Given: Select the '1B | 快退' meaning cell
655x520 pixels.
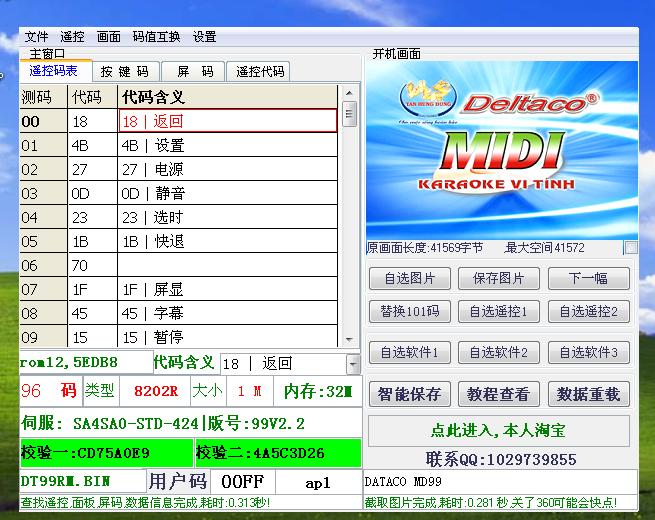Looking at the screenshot, I should [x=228, y=241].
